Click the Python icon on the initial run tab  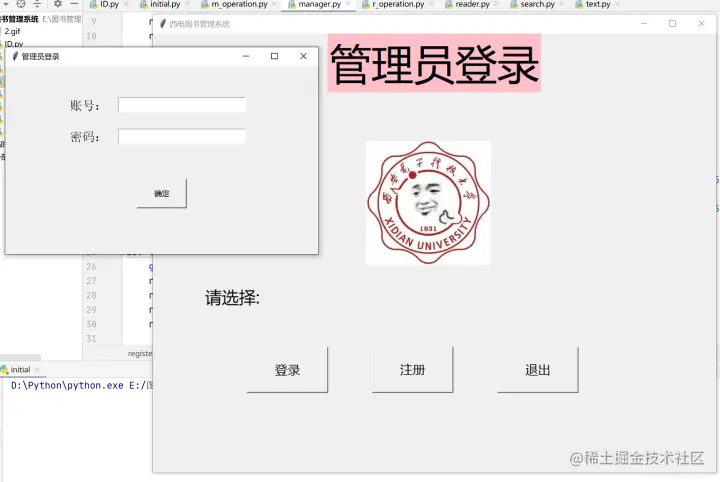coord(5,370)
